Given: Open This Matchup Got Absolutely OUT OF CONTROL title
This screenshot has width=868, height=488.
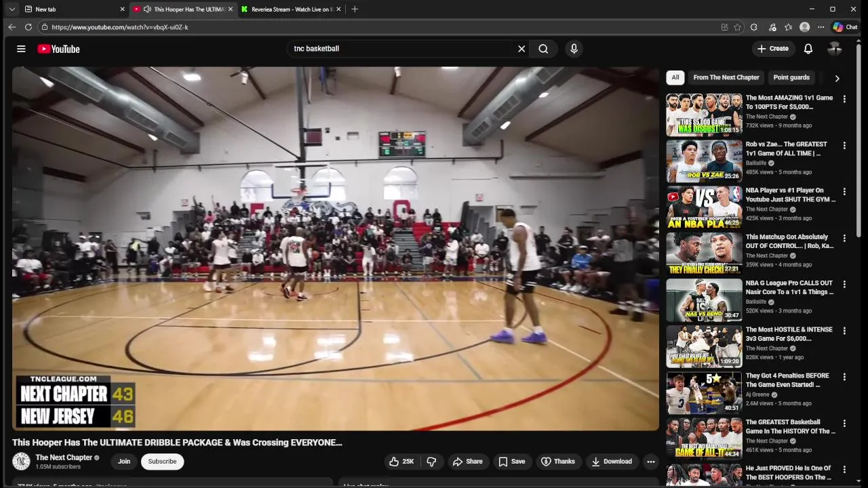Looking at the screenshot, I should 790,241.
